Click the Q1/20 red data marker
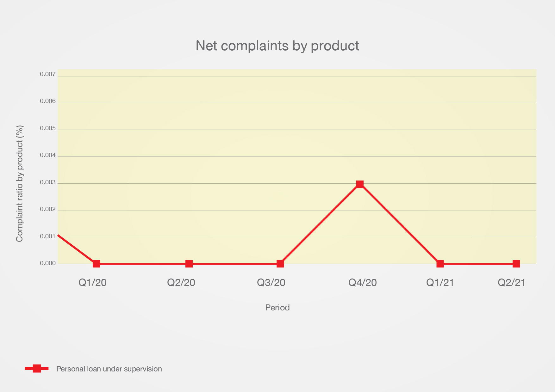Image resolution: width=555 pixels, height=392 pixels. click(97, 264)
